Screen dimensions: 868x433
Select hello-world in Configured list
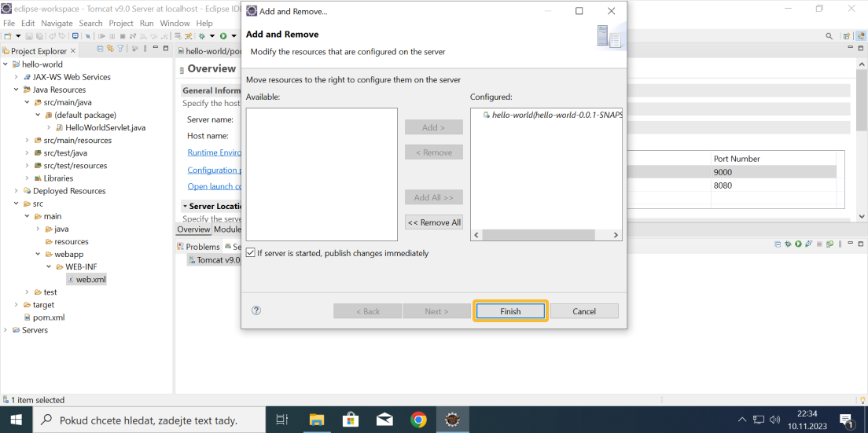(x=552, y=115)
